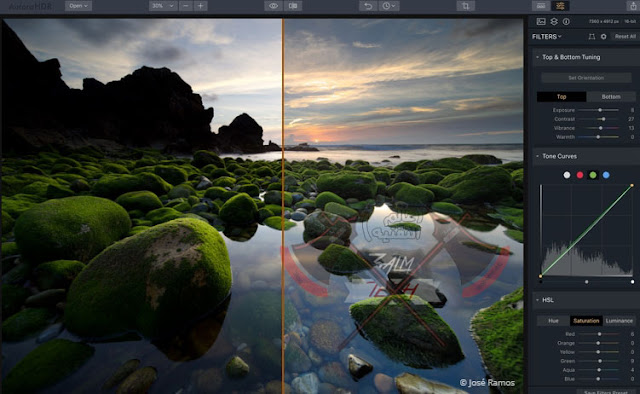
Task: Show the histogram image icon
Action: [541, 21]
